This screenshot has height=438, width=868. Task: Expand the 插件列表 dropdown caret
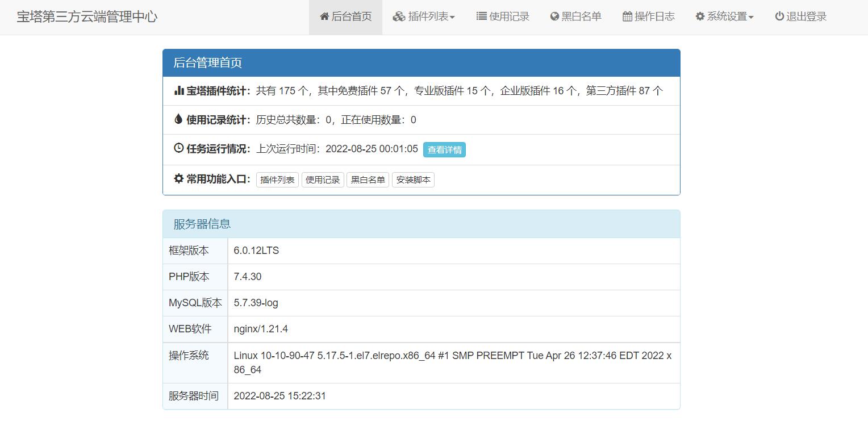pyautogui.click(x=452, y=18)
